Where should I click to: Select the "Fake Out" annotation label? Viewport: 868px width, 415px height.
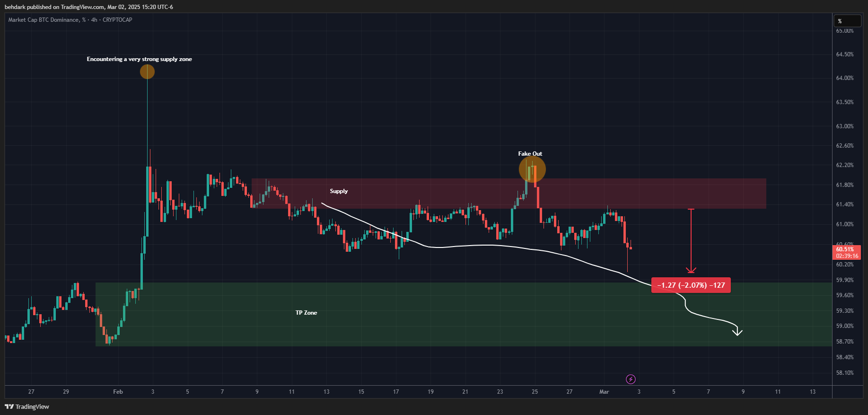click(530, 154)
